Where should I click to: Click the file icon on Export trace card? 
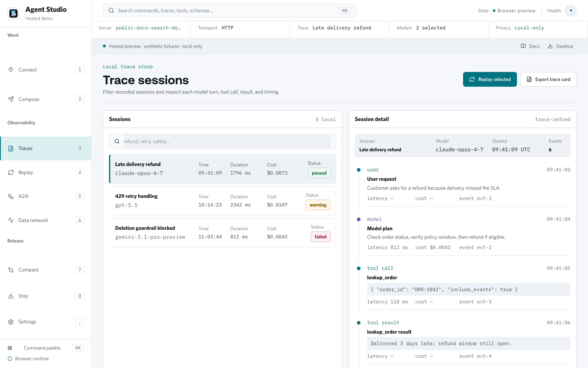coord(529,79)
